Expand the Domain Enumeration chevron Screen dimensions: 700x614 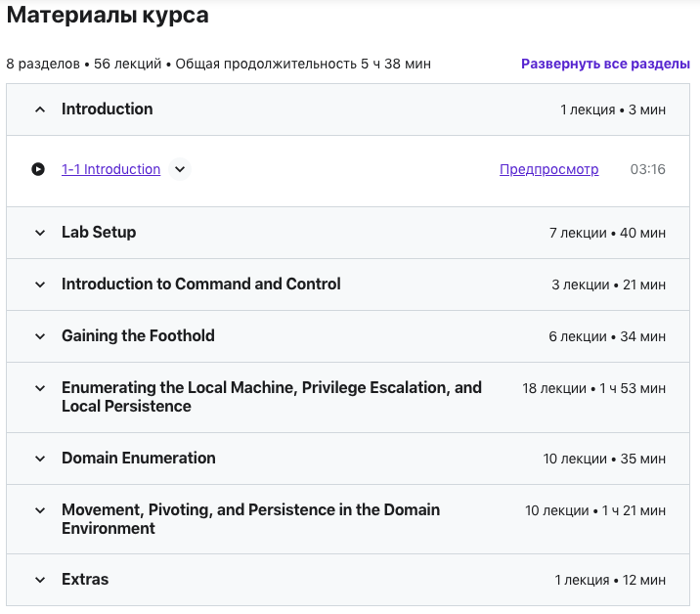[x=40, y=459]
